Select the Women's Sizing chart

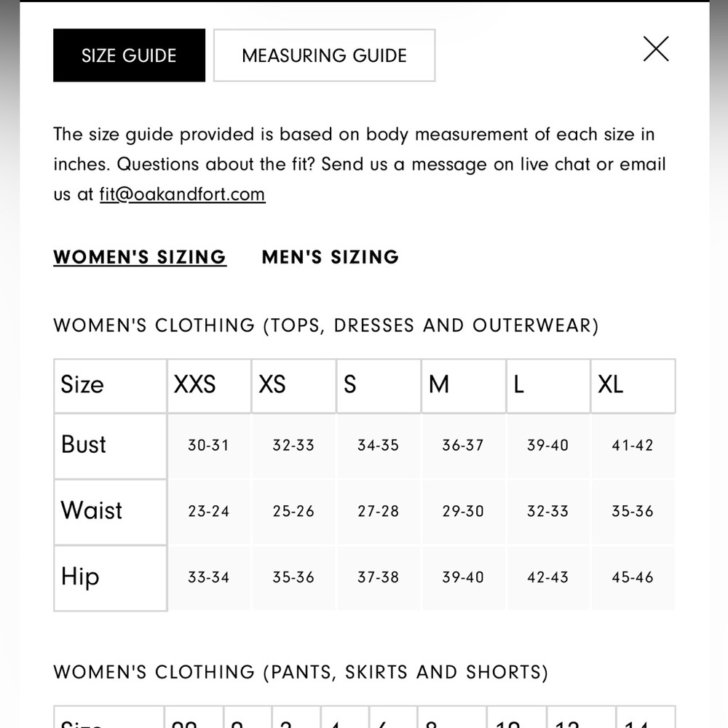pyautogui.click(x=140, y=257)
